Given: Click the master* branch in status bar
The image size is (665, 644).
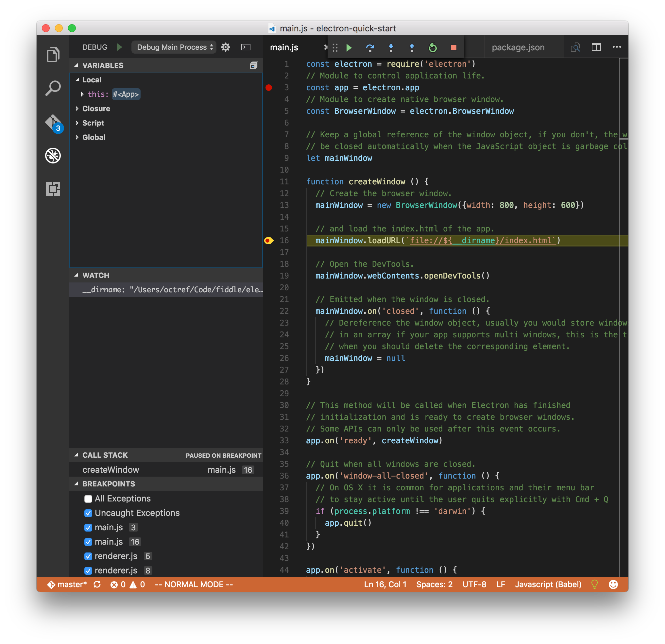Looking at the screenshot, I should [67, 584].
